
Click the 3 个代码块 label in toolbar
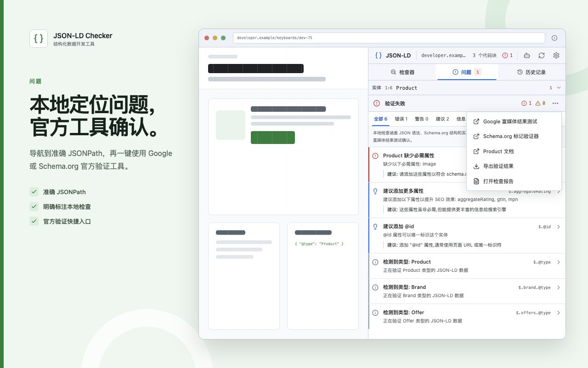(485, 56)
